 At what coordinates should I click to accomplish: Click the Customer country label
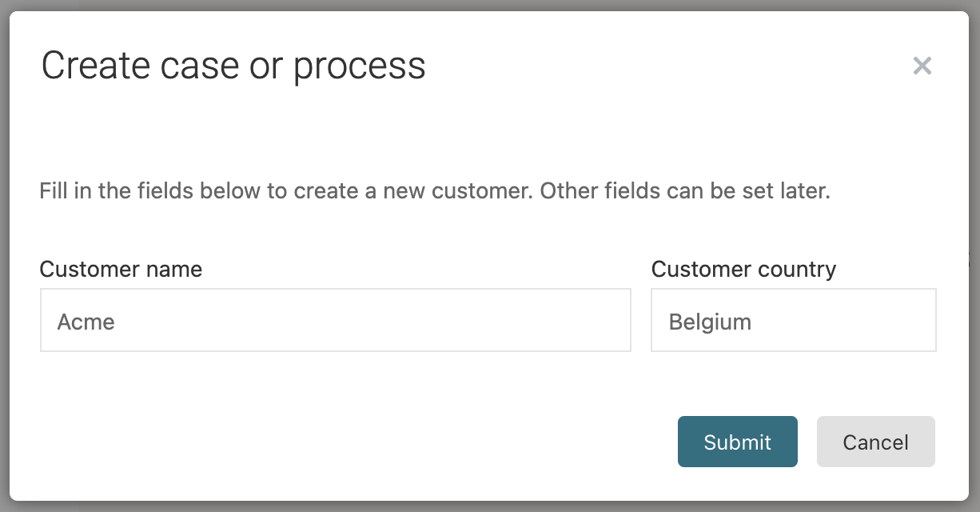(x=743, y=270)
